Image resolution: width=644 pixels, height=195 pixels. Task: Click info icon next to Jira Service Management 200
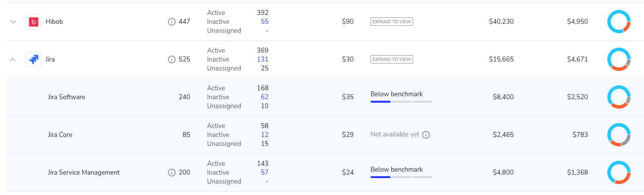point(172,173)
